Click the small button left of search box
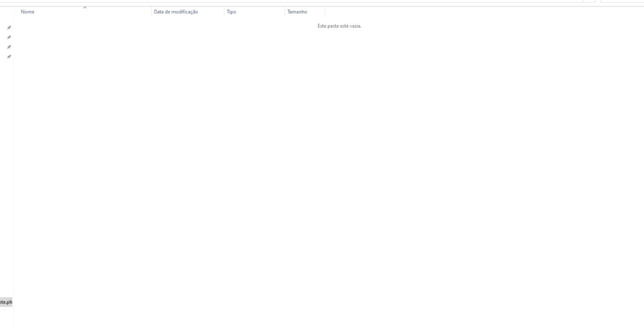644x330 pixels. tap(589, 1)
